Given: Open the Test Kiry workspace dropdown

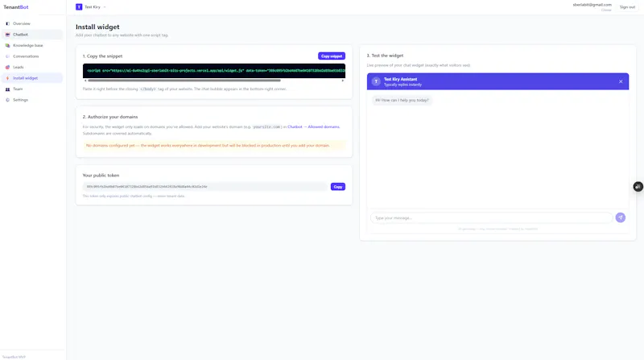Looking at the screenshot, I should (91, 7).
